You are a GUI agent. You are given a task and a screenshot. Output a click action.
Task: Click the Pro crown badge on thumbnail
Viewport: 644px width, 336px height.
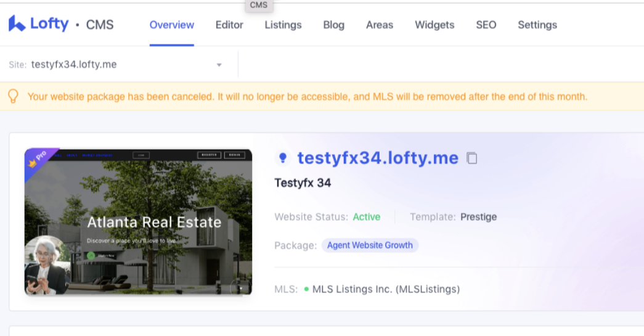(38, 159)
